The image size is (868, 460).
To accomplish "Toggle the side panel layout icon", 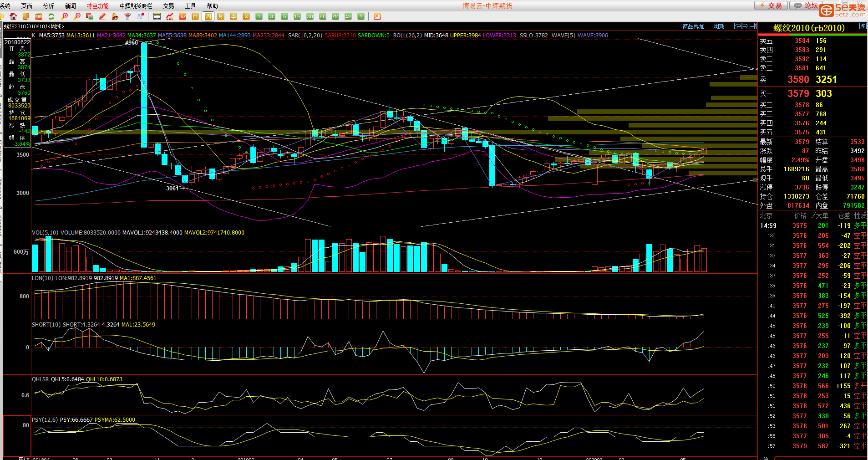I will (753, 26).
